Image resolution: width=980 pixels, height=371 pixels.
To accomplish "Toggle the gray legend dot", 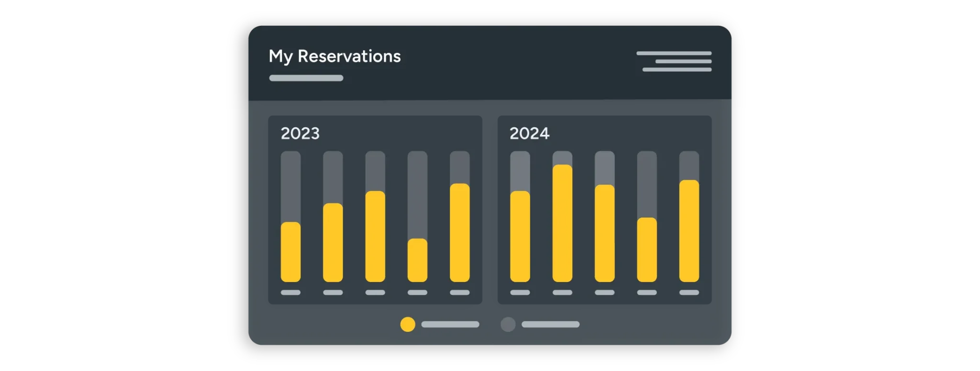I will 508,324.
